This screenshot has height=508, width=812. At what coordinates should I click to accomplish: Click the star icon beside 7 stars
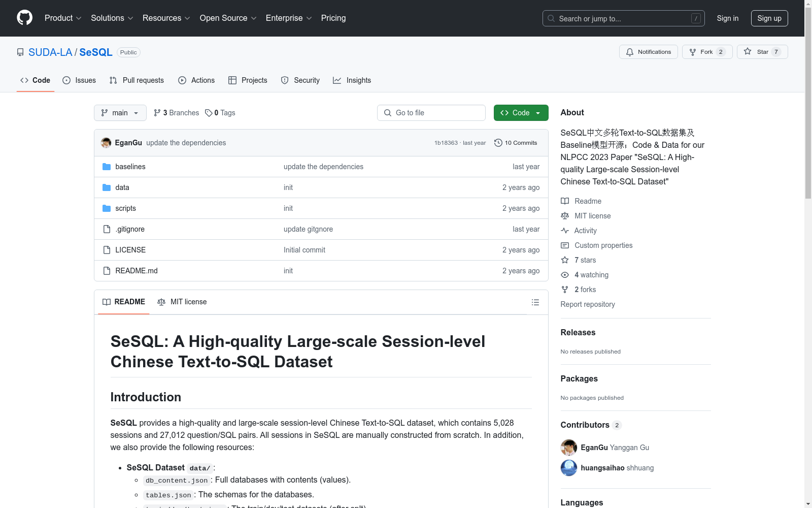(x=565, y=260)
